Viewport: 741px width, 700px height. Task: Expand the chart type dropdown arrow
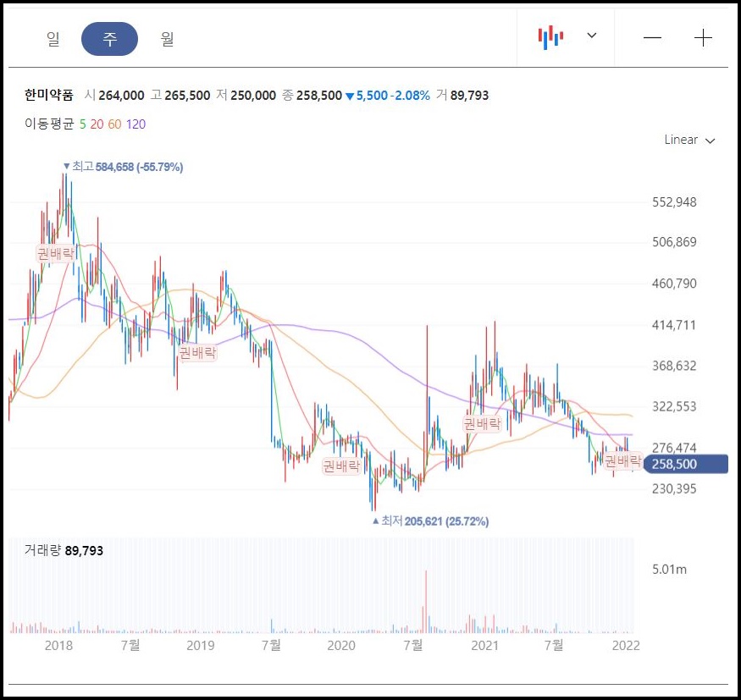pos(592,36)
